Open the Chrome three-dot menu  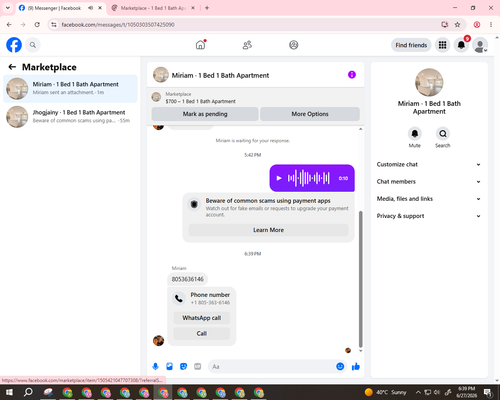[x=491, y=25]
